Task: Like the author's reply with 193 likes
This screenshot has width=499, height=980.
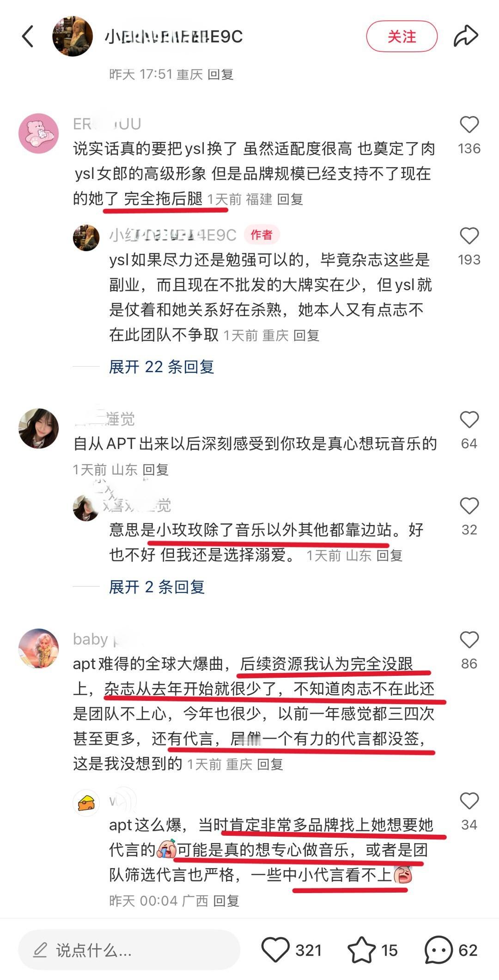Action: pyautogui.click(x=469, y=236)
